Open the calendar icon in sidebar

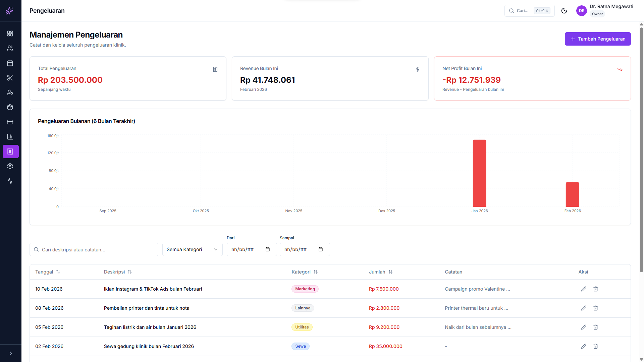tap(10, 63)
